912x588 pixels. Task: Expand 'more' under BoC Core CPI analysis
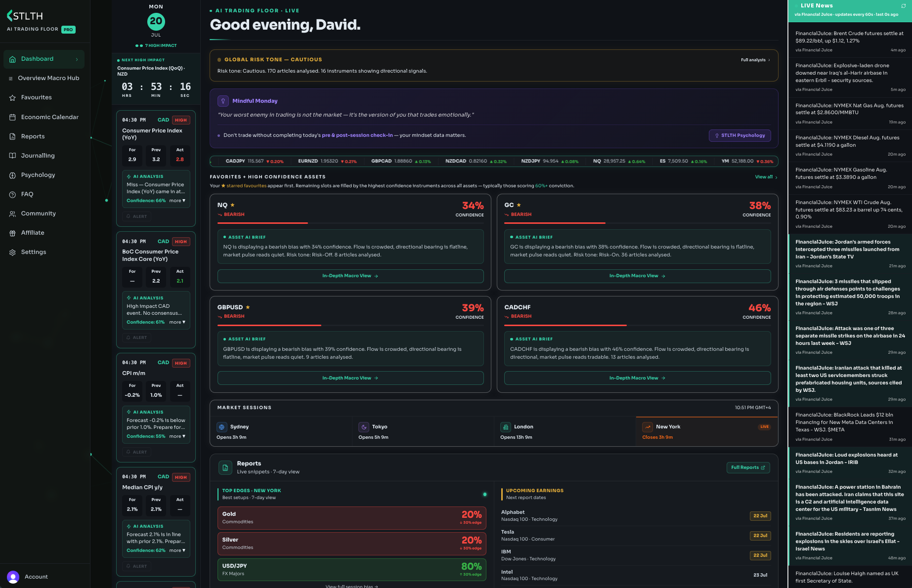[177, 322]
